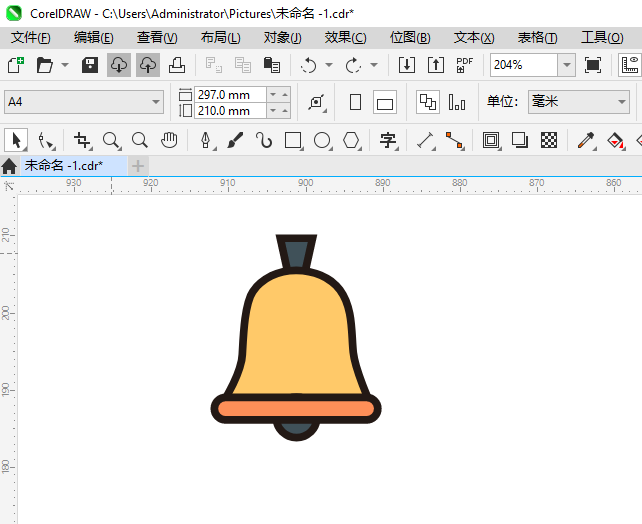Open the 文件(F) menu
This screenshot has width=642, height=524.
pyautogui.click(x=31, y=38)
